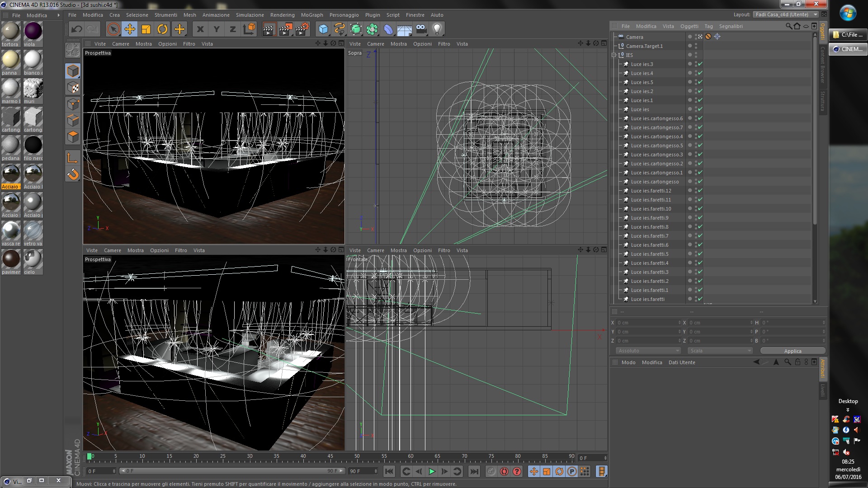Viewport: 868px width, 488px height.
Task: Select the Scale tool
Action: click(x=146, y=29)
